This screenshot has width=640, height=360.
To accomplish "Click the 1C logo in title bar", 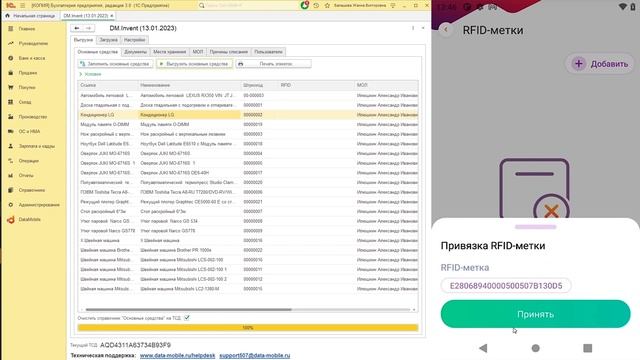I will pos(10,5).
